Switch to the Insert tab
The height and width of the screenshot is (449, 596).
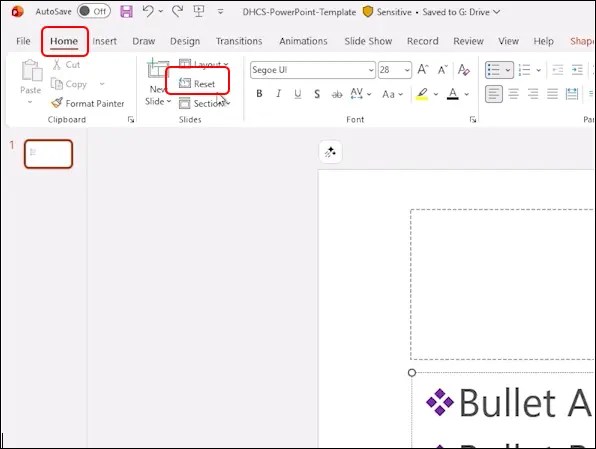click(105, 41)
